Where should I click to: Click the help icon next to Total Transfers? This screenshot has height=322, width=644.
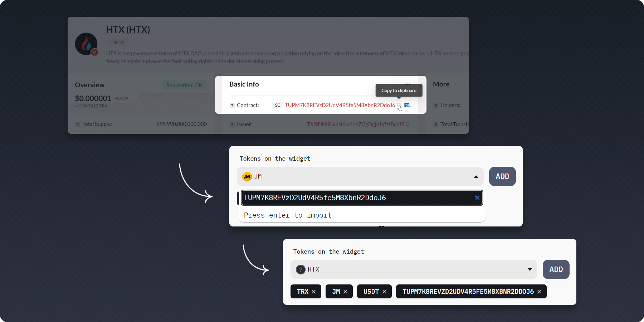pos(435,125)
